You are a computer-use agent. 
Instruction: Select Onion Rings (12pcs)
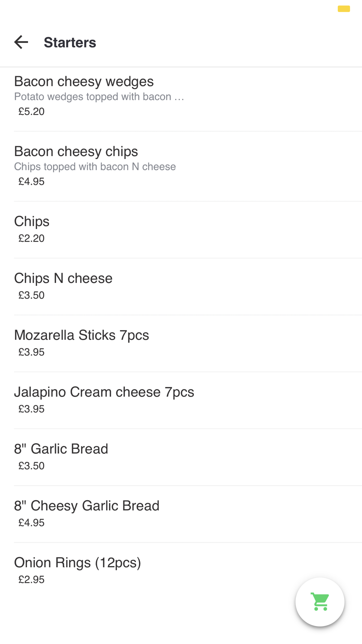tap(77, 563)
